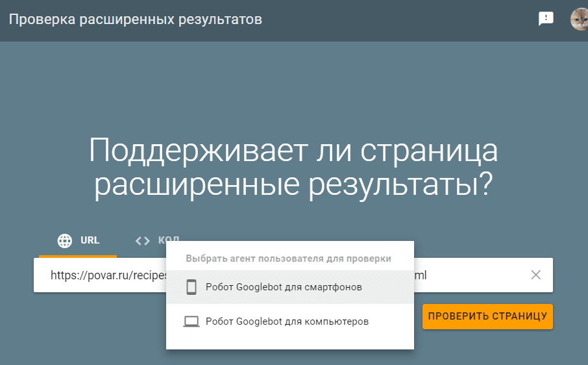Image resolution: width=588 pixels, height=365 pixels.
Task: Choose Googlebot for smartphones option
Action: coord(290,287)
